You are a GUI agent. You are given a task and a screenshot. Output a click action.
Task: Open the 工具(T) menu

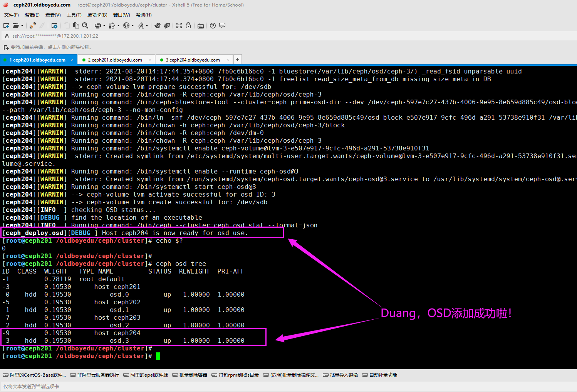click(74, 15)
